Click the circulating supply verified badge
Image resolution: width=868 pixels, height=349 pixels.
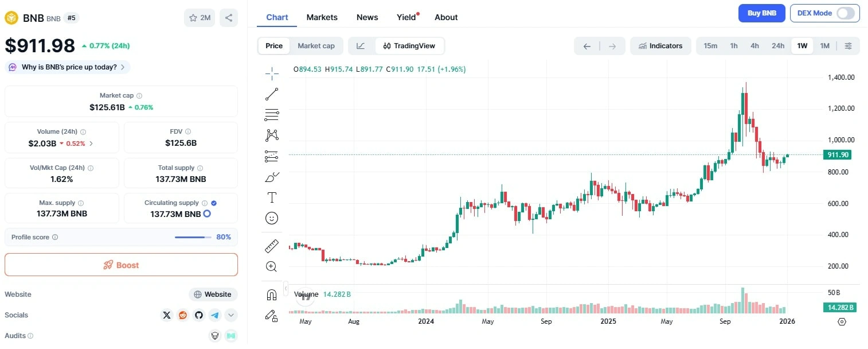[214, 203]
